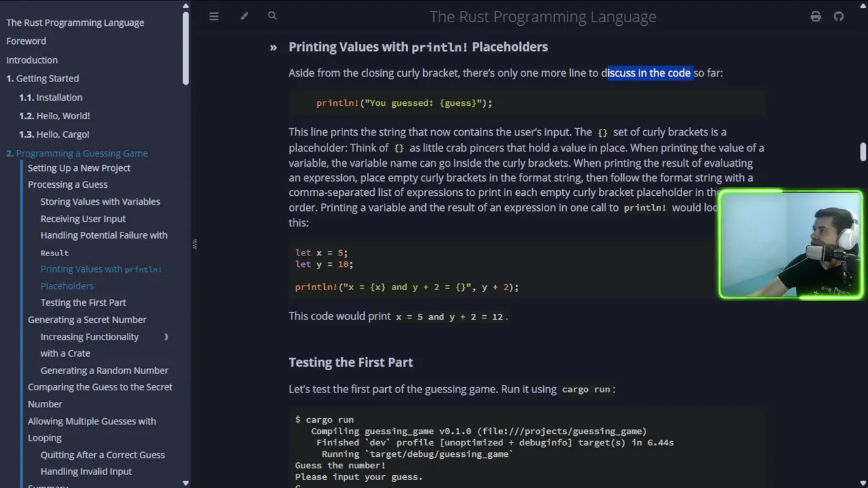Click the 'let y = 10;' code line
Image resolution: width=868 pixels, height=488 pixels.
[x=324, y=264]
